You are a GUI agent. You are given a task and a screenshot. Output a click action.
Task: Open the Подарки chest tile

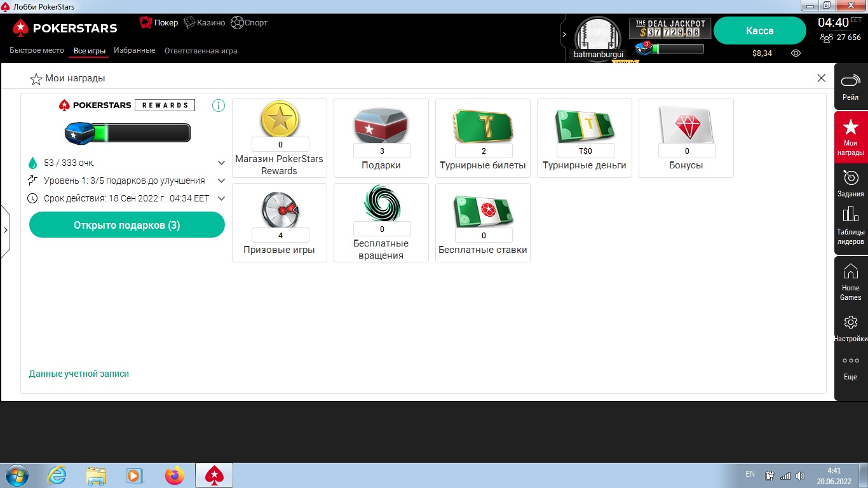pyautogui.click(x=381, y=125)
